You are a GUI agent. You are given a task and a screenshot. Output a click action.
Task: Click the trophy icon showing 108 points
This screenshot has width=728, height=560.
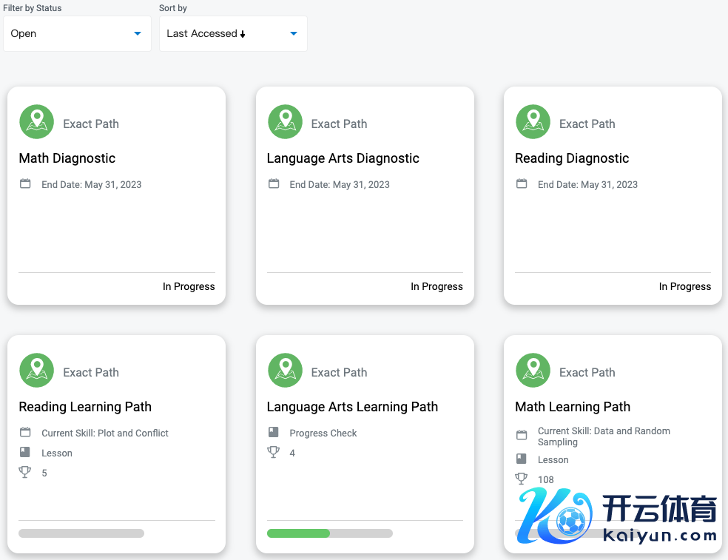pos(522,479)
